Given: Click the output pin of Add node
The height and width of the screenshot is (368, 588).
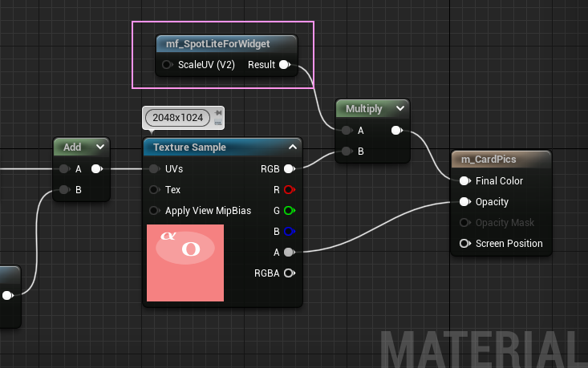Looking at the screenshot, I should point(97,169).
